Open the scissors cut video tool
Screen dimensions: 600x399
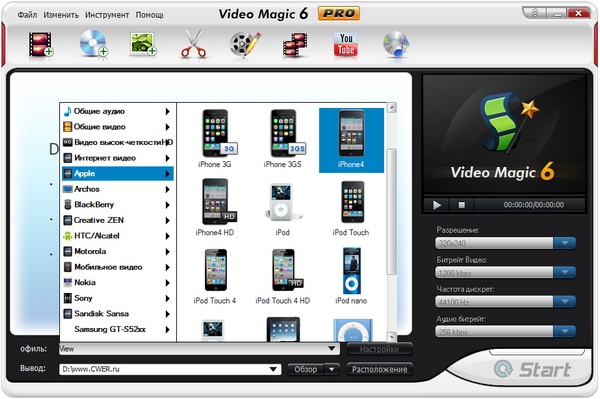194,44
